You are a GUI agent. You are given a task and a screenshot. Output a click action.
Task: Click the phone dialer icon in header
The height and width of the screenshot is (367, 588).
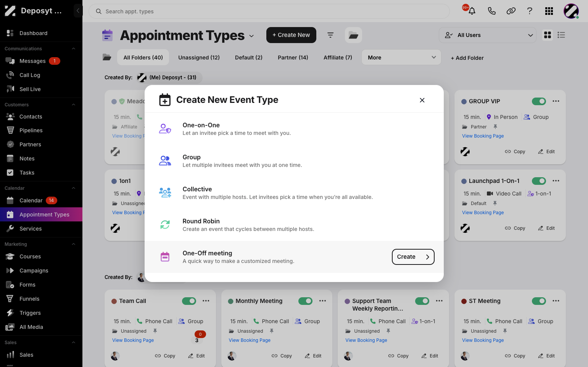click(491, 11)
